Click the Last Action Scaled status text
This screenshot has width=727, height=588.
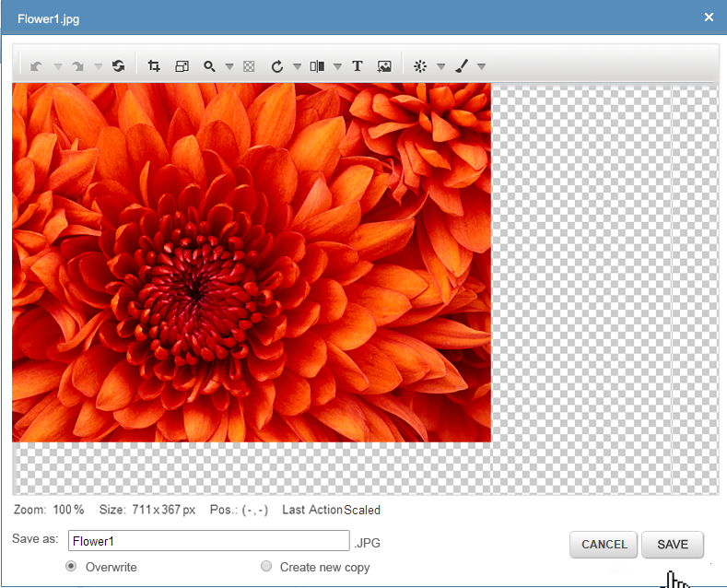331,510
